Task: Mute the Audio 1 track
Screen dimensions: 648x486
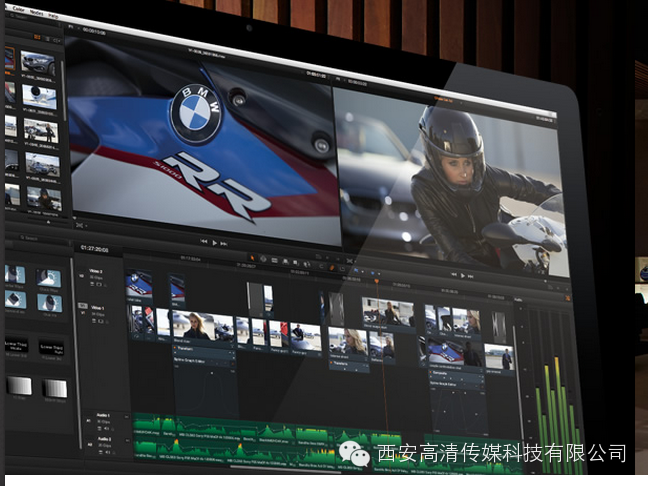Action: click(106, 429)
